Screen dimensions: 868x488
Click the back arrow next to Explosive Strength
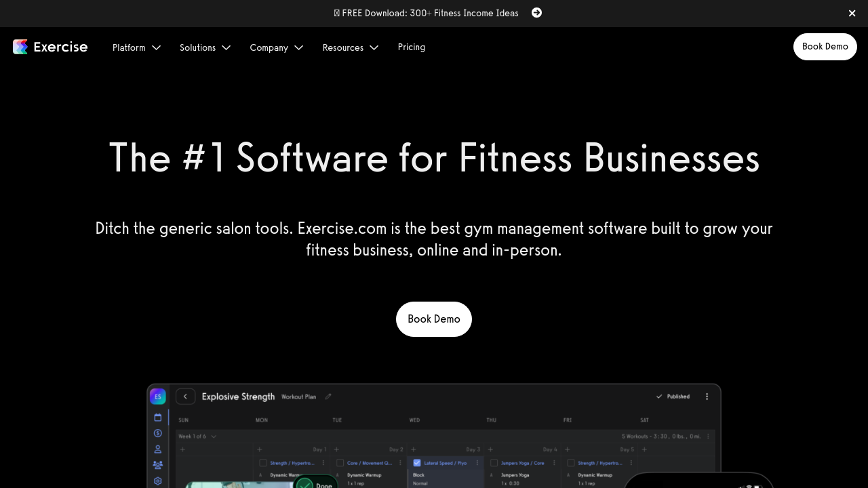point(185,396)
